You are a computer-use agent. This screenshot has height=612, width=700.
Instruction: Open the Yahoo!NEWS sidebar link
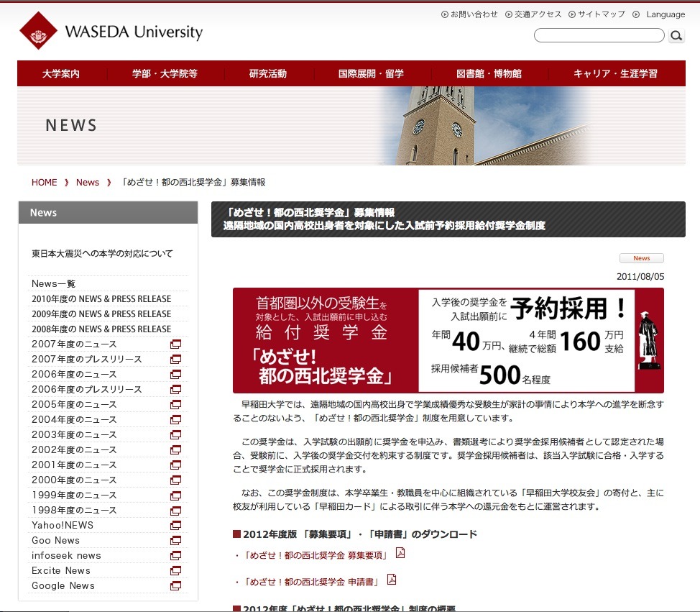[x=63, y=525]
